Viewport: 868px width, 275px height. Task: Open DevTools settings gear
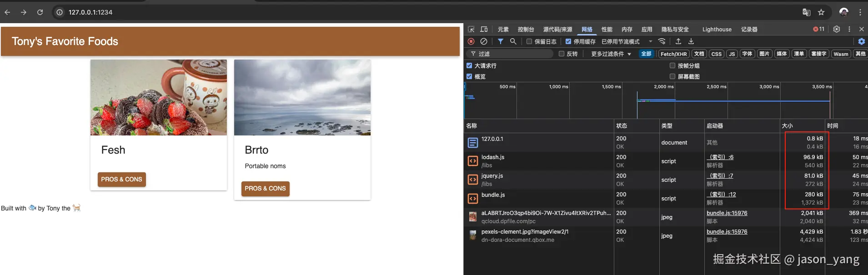pos(837,29)
